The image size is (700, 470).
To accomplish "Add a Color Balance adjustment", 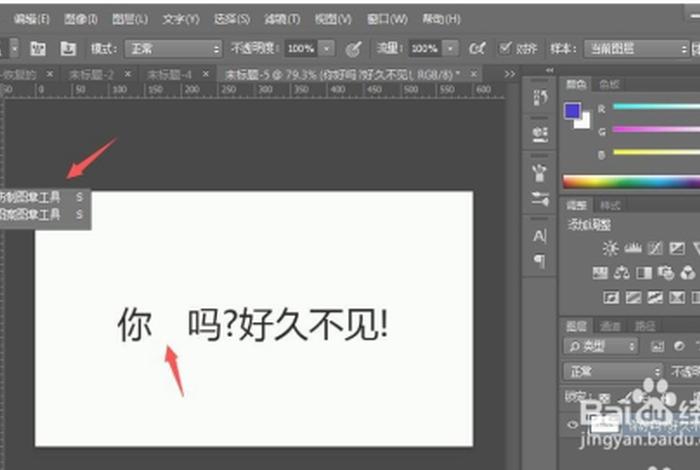I will 621,273.
